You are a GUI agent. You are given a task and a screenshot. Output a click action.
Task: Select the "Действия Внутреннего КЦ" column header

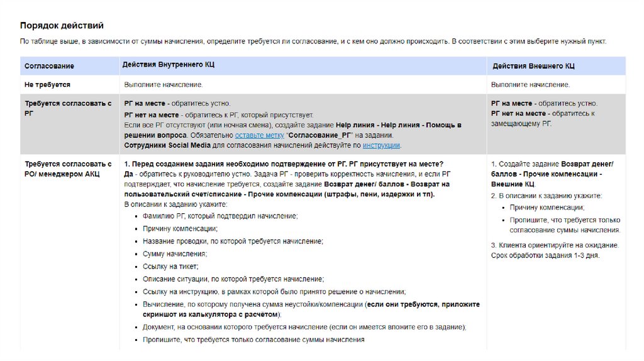pos(169,65)
